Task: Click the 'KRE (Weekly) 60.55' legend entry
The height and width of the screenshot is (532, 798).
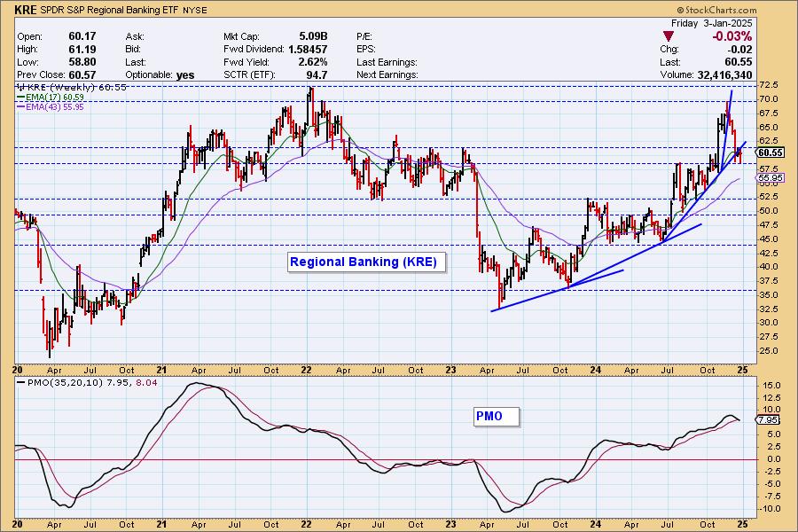Action: [x=71, y=87]
